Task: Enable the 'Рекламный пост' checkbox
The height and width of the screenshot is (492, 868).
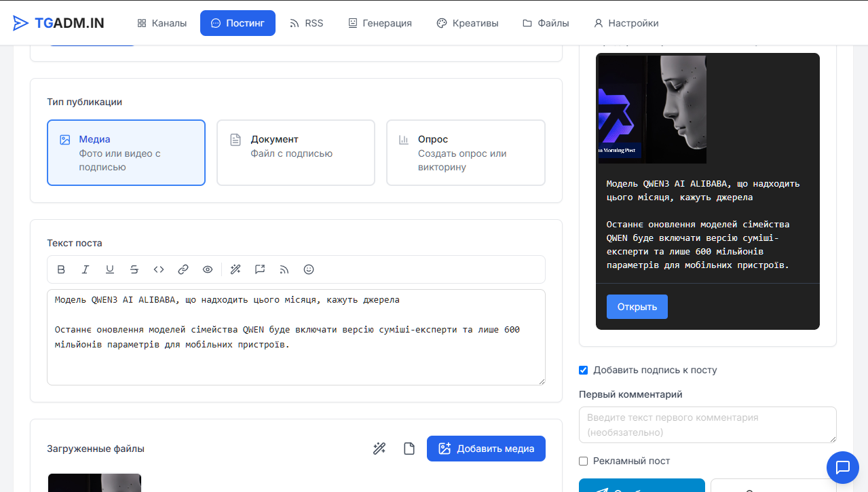Action: [583, 461]
